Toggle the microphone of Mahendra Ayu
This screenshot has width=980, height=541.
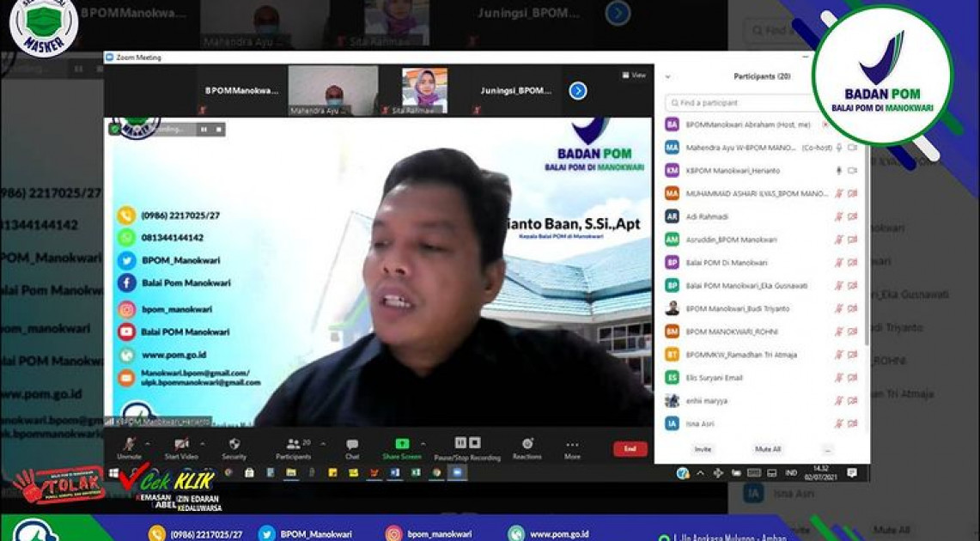pyautogui.click(x=839, y=148)
